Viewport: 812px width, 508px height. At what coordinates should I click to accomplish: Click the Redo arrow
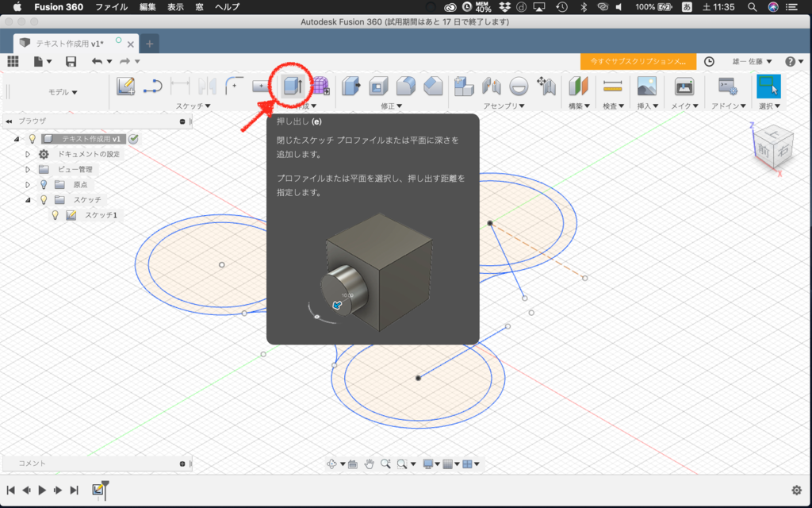coord(124,61)
